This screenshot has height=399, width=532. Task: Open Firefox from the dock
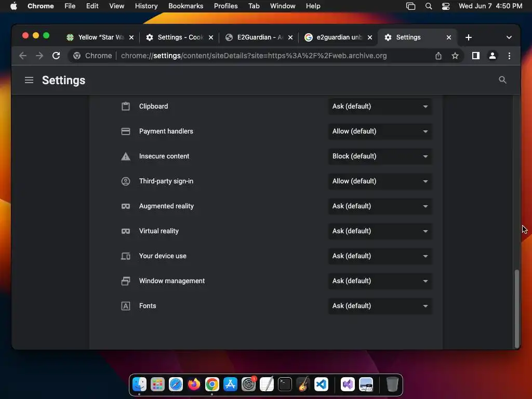(194, 384)
